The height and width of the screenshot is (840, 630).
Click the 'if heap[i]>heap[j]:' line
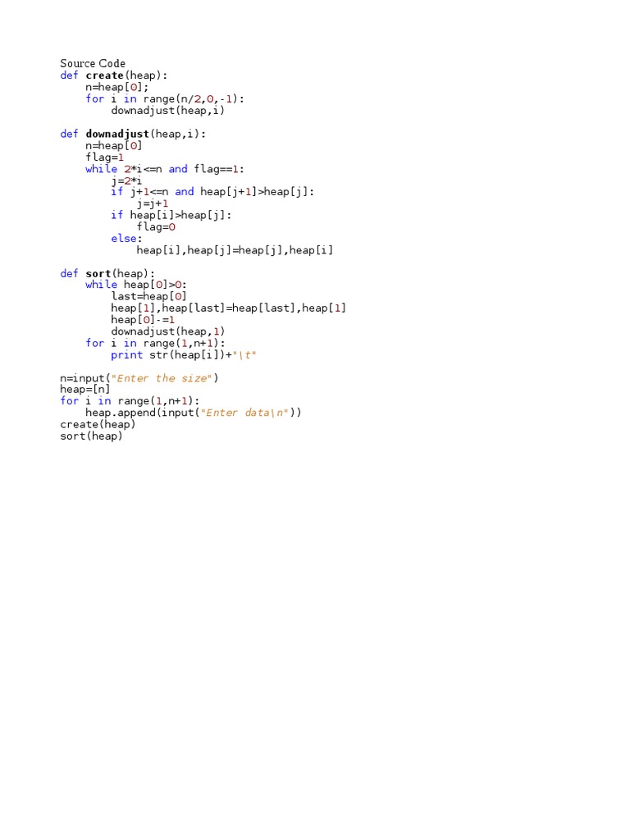point(171,215)
